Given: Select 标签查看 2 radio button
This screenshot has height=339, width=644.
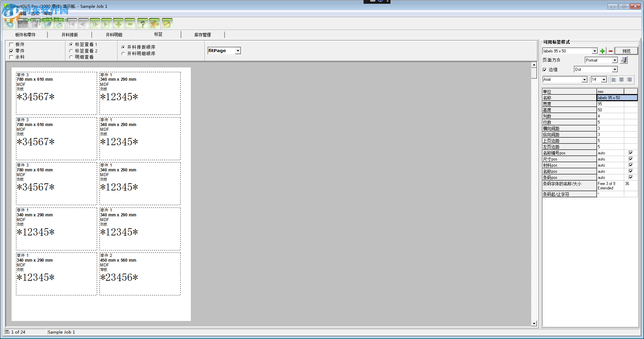Looking at the screenshot, I should pos(71,51).
